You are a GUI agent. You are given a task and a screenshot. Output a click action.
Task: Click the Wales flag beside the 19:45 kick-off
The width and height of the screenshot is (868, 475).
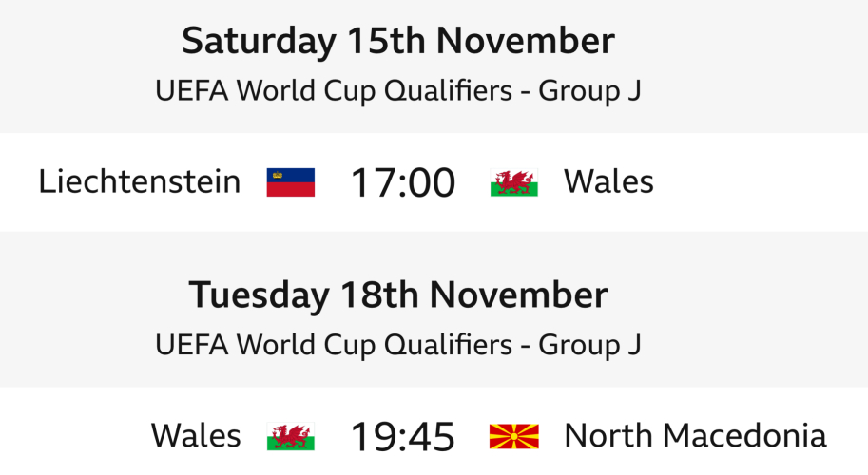(290, 437)
